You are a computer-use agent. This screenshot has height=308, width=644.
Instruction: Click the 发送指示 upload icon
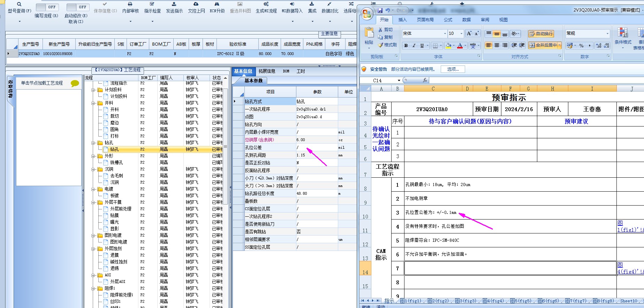(174, 4)
